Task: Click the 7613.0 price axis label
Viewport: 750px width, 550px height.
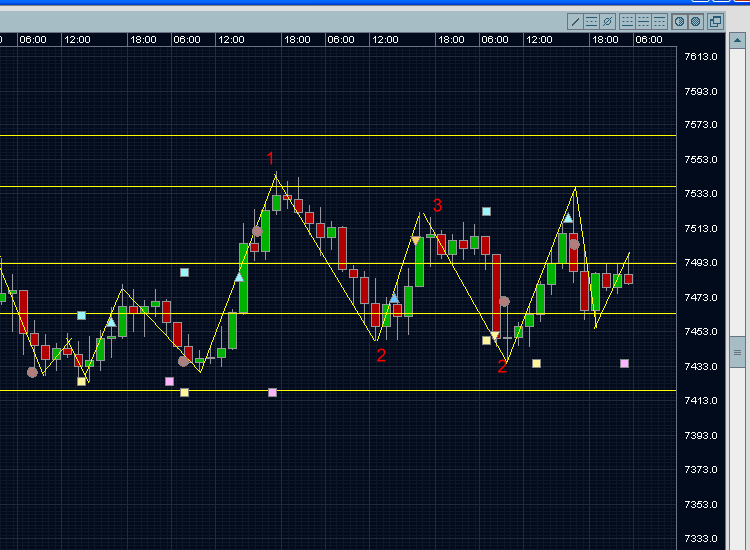Action: [701, 56]
